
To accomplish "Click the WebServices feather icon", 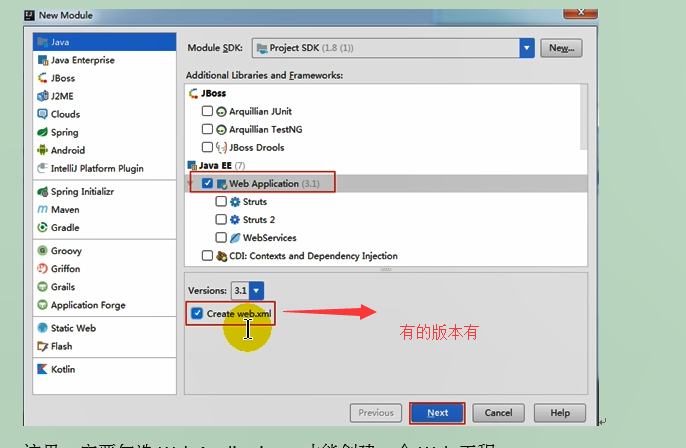I will point(235,238).
